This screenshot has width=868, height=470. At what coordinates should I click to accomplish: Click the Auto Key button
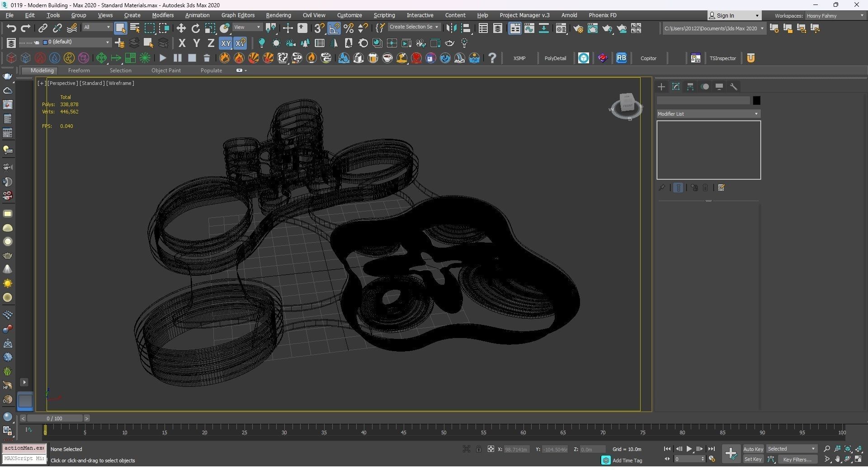click(753, 449)
